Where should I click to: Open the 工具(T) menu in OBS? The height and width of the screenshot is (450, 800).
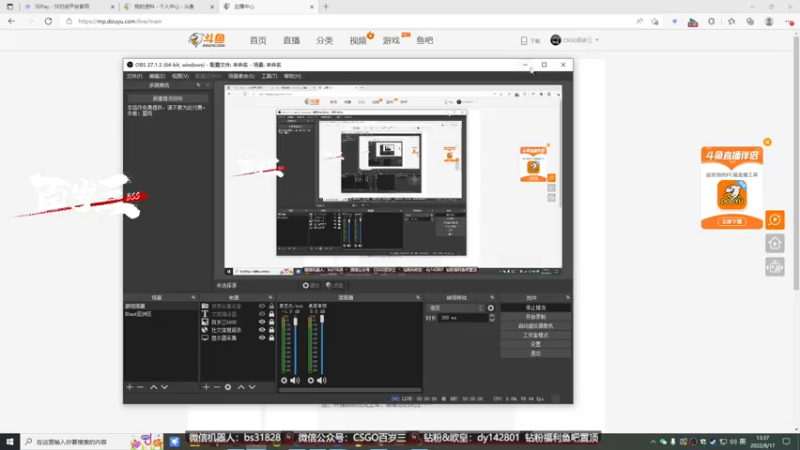click(x=269, y=76)
